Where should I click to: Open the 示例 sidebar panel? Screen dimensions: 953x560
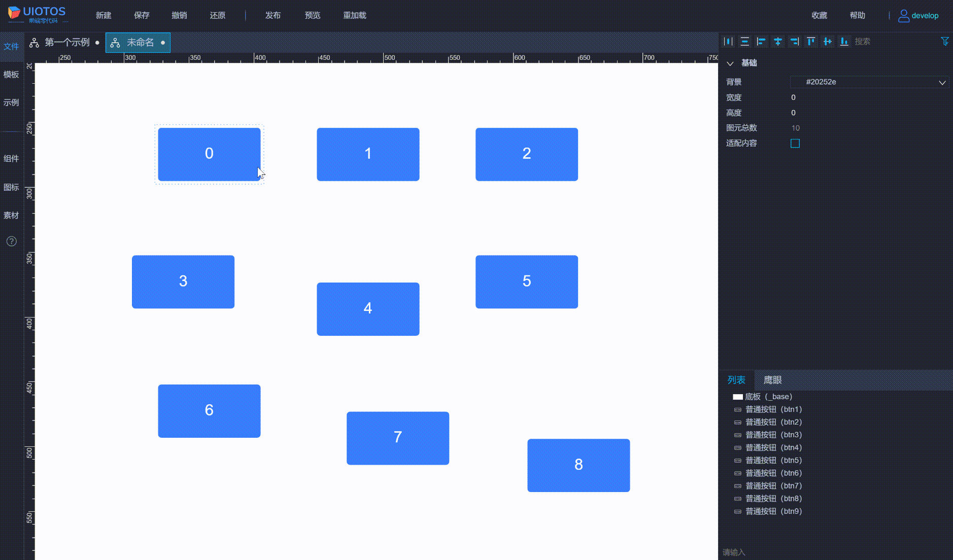pyautogui.click(x=11, y=102)
